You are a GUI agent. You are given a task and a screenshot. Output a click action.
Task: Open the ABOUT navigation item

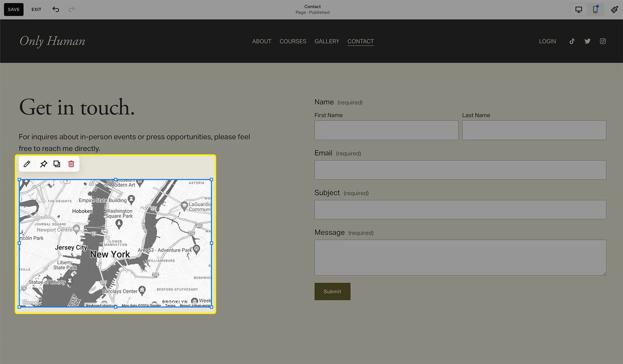(x=261, y=41)
